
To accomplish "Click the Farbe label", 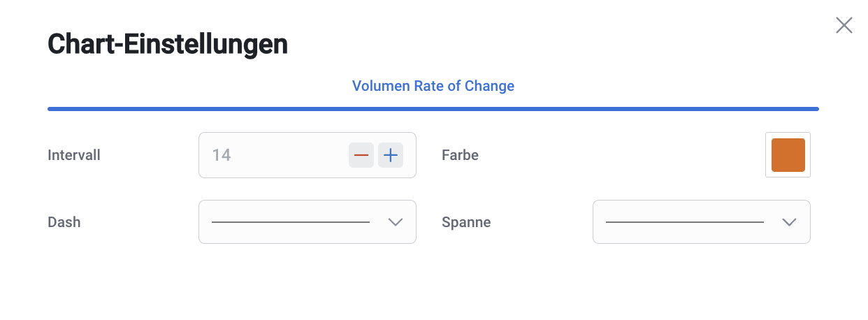I will (x=460, y=155).
